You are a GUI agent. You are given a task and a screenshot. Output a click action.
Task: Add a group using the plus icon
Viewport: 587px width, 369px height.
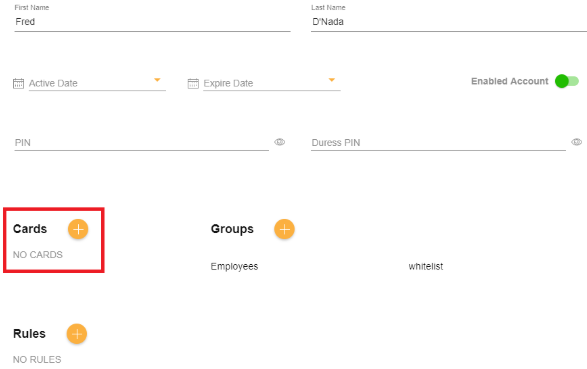[285, 229]
